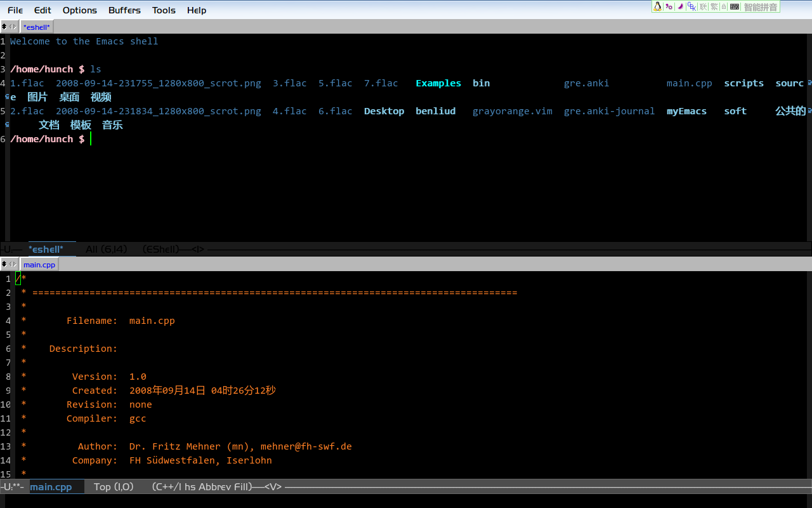Open the Buffers menu

point(124,10)
